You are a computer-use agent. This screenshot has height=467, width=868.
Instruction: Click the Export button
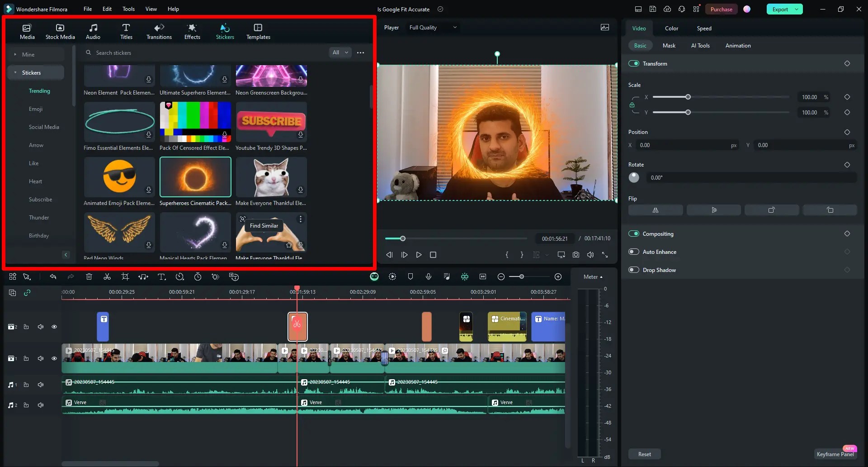780,9
